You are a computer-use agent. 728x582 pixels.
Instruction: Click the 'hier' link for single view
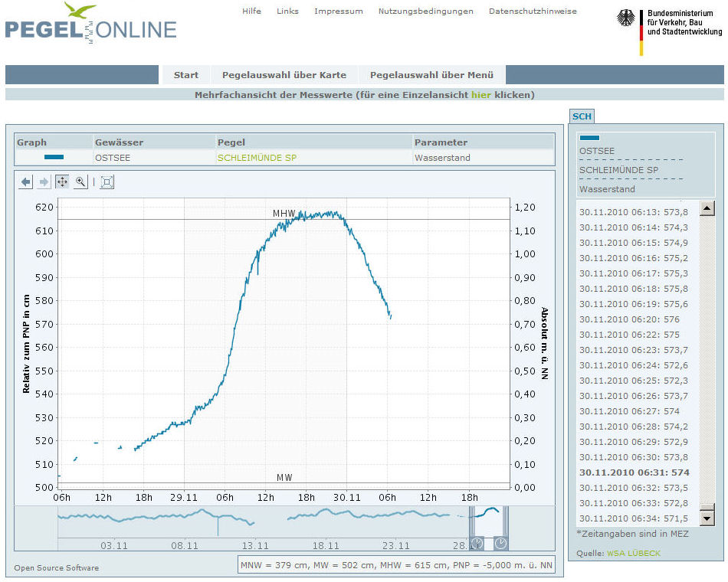(x=480, y=95)
